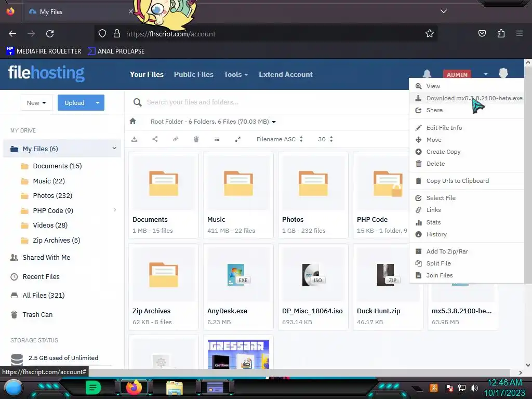Screen dimensions: 532x399
Task: Open the Upload button dropdown arrow
Action: 98,102
